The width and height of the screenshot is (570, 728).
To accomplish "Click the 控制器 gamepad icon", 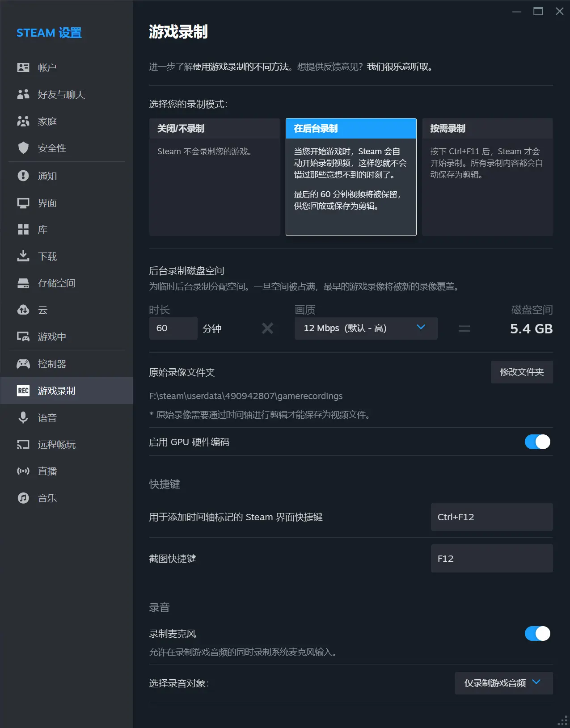I will (23, 364).
